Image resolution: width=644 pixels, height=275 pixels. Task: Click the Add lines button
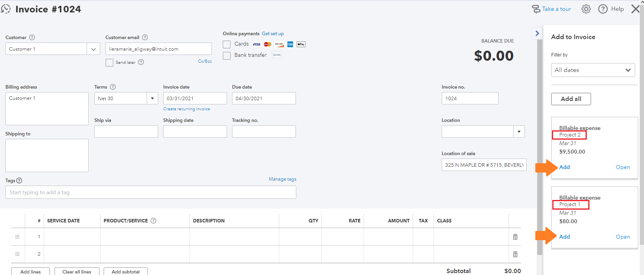31,272
